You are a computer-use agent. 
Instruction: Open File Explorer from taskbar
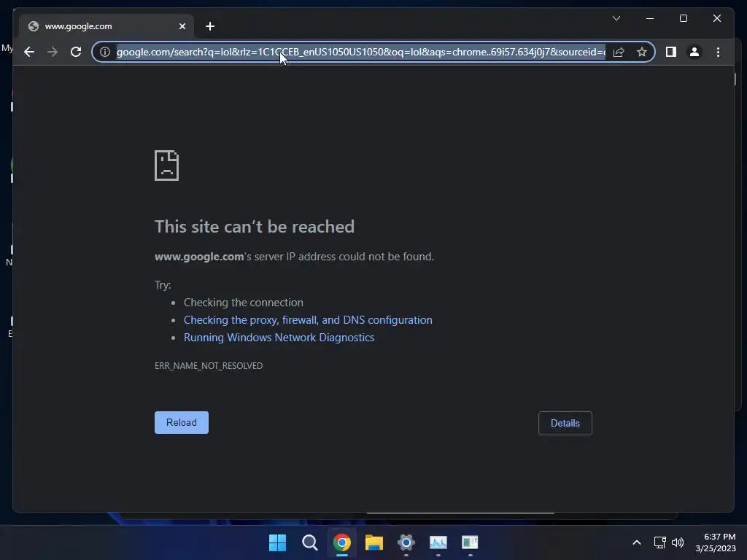(x=374, y=542)
